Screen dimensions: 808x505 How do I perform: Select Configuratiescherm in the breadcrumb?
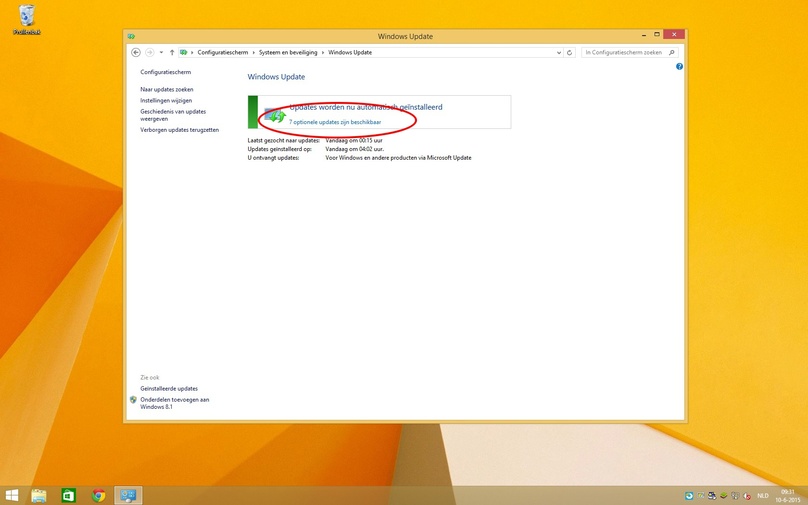[223, 53]
